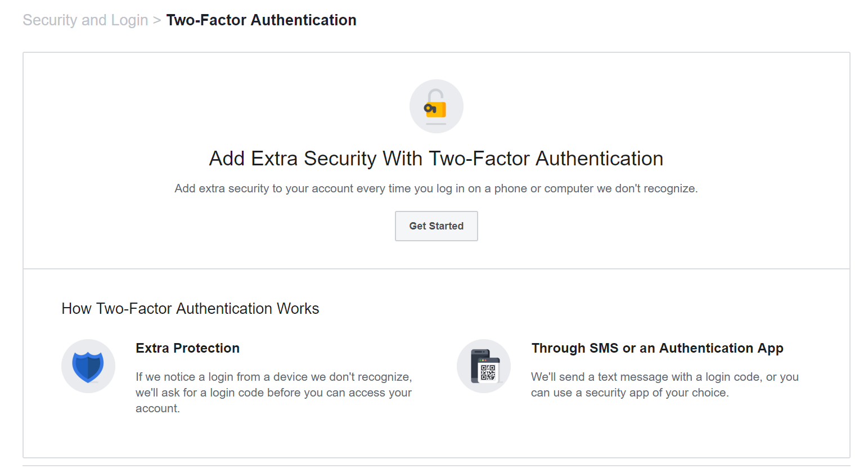
Task: Click the divider line below Get Started section
Action: pos(436,268)
